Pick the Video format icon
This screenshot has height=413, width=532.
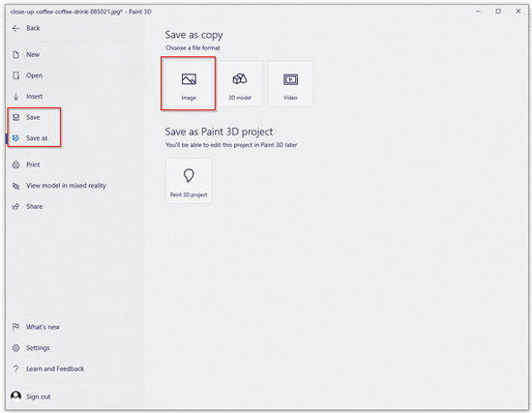point(290,79)
